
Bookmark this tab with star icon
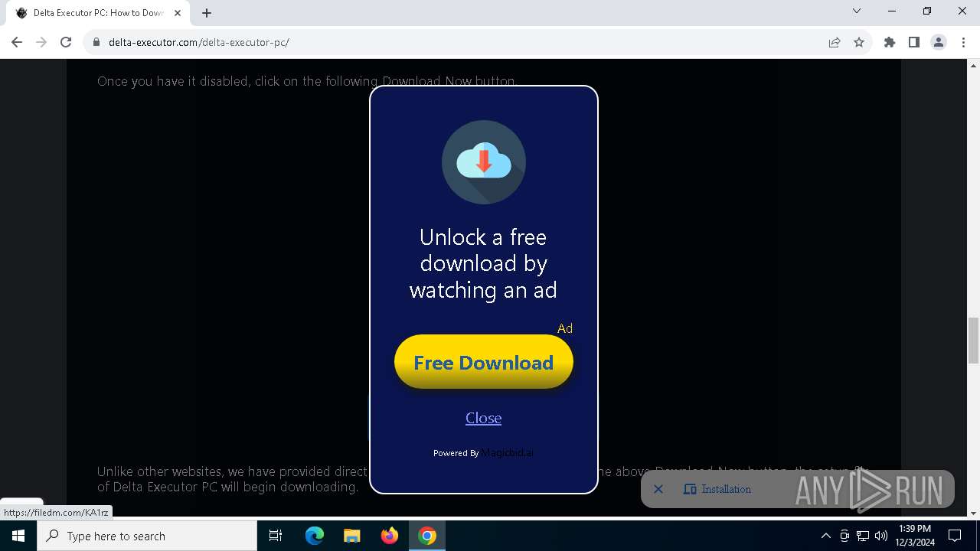[859, 42]
